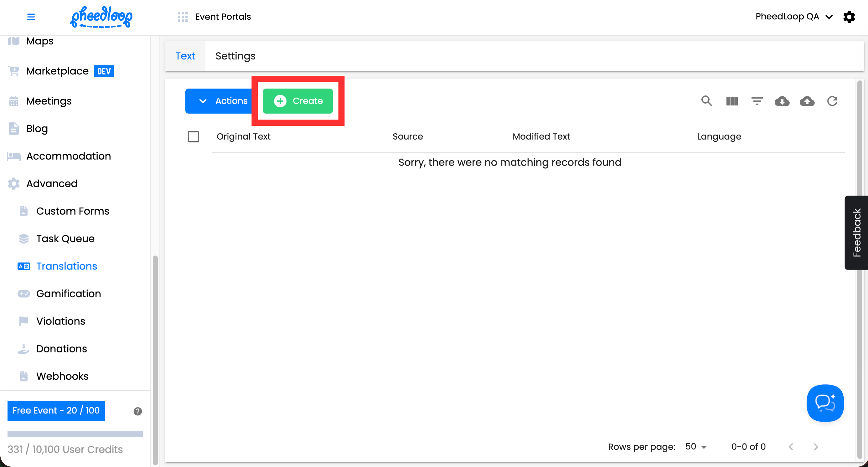Refresh the table with reload icon
The width and height of the screenshot is (868, 467).
[x=832, y=101]
